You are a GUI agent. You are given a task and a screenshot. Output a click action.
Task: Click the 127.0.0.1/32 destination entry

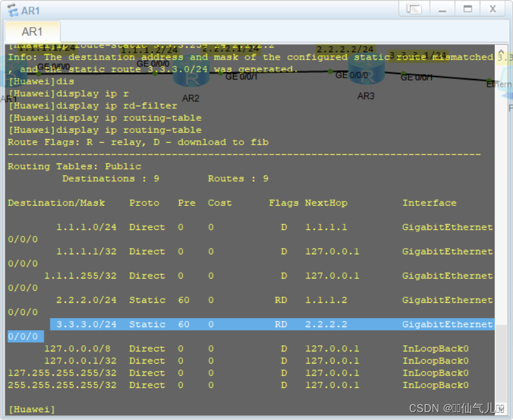(x=81, y=361)
